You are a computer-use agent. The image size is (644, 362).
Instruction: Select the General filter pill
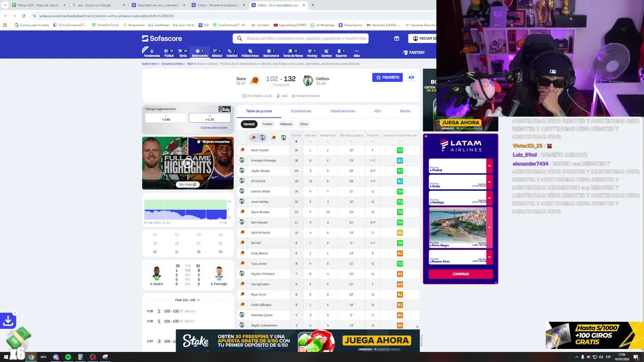(x=249, y=124)
